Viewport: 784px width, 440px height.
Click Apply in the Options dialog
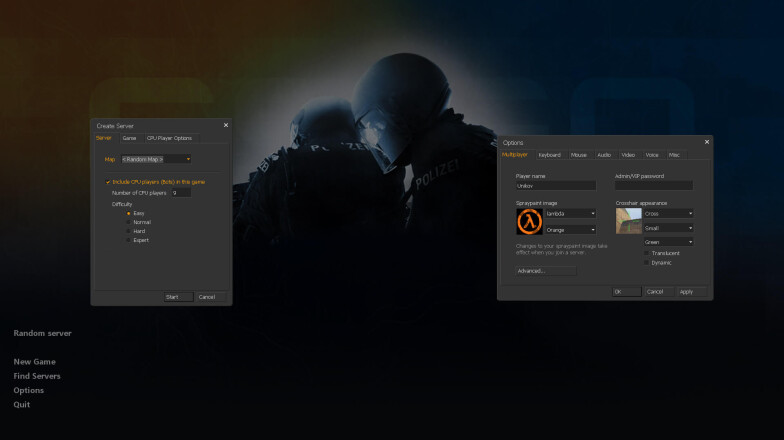click(x=691, y=292)
